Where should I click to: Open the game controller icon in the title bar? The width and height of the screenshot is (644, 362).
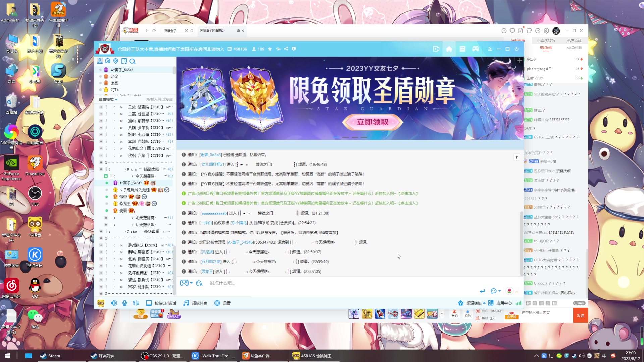[476, 49]
